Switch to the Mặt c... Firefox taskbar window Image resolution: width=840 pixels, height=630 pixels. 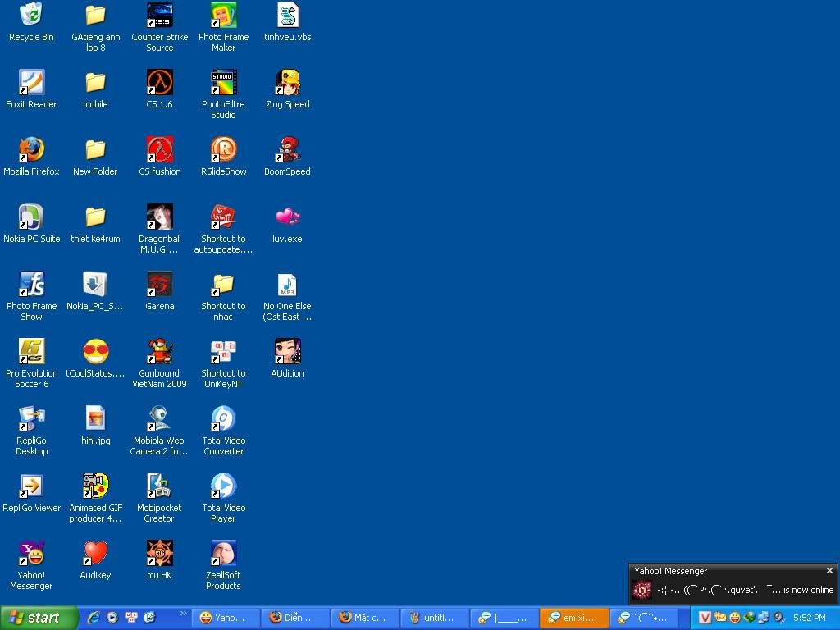point(365,618)
